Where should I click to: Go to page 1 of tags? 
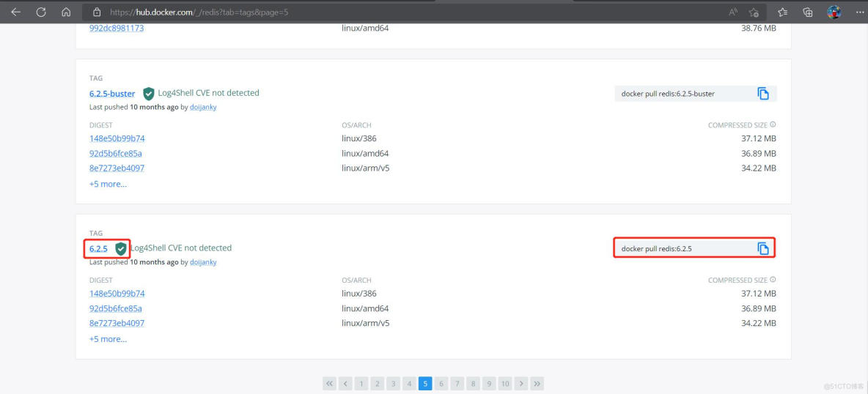tap(361, 383)
